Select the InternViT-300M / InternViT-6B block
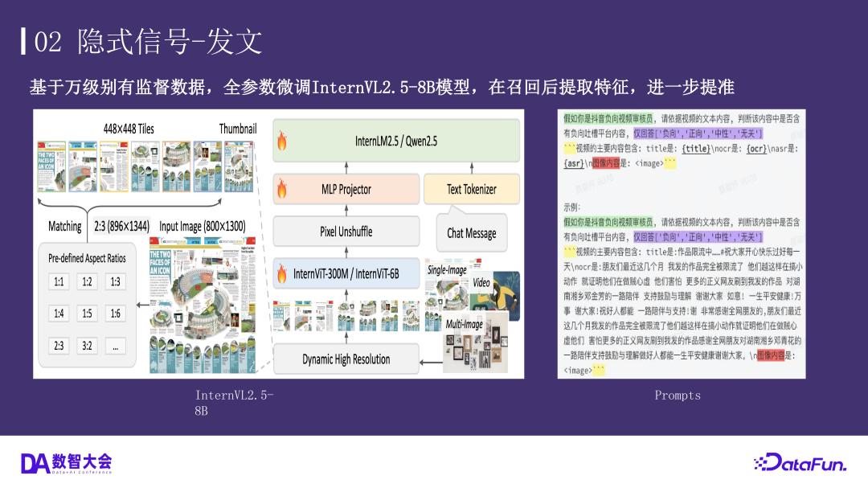This screenshot has height=488, width=868. point(346,273)
